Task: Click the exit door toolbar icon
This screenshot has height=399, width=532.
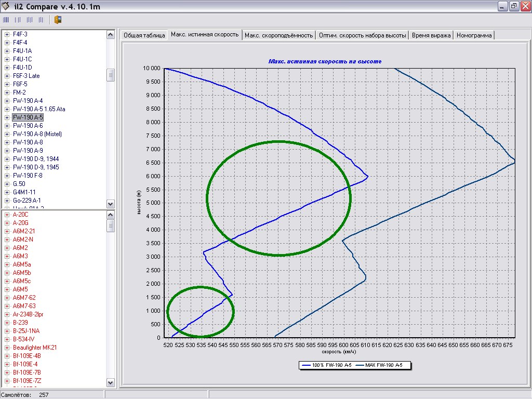Action: [x=58, y=20]
